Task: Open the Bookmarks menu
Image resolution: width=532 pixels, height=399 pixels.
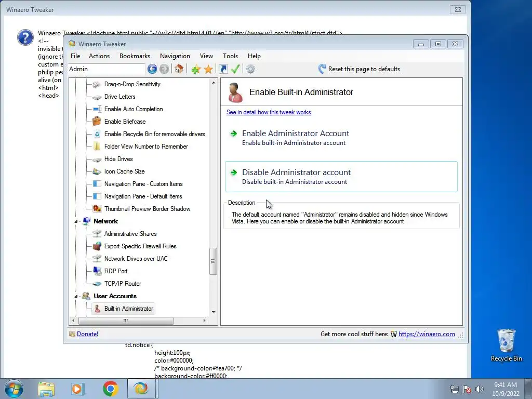Action: coord(135,56)
